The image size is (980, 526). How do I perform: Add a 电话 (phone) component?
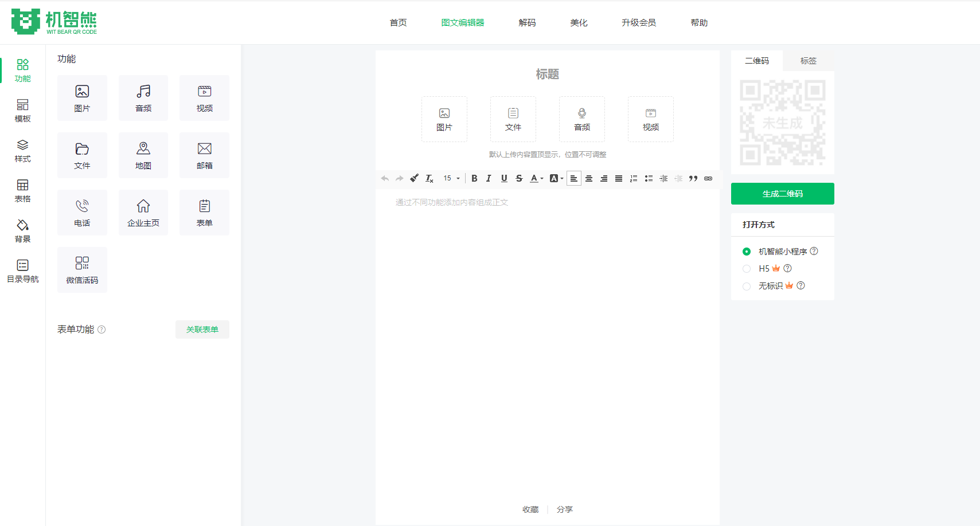(82, 213)
